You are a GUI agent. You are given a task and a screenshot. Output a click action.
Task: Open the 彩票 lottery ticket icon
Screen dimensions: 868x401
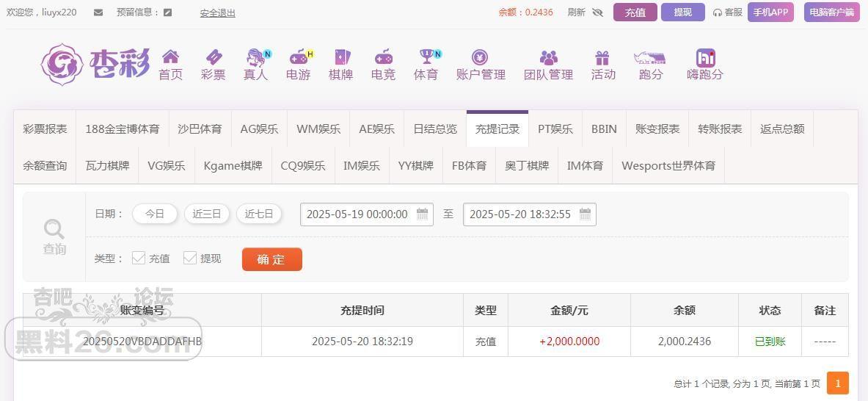click(x=214, y=57)
